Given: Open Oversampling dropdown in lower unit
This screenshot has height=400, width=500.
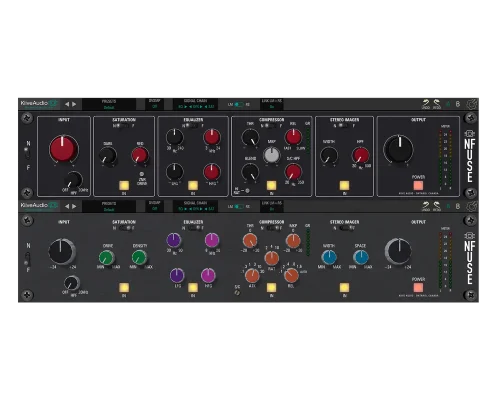Looking at the screenshot, I should click(x=154, y=207).
